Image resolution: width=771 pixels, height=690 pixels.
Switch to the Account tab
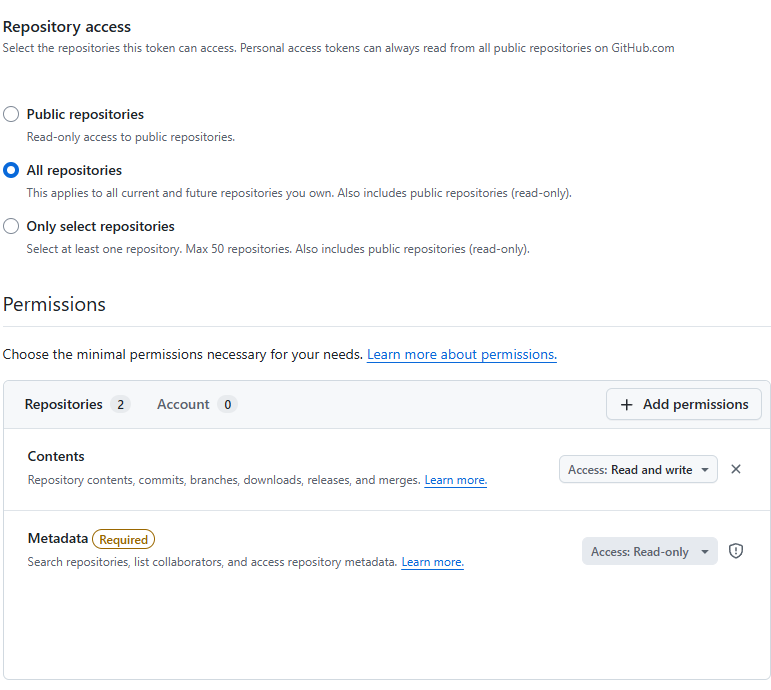click(183, 405)
